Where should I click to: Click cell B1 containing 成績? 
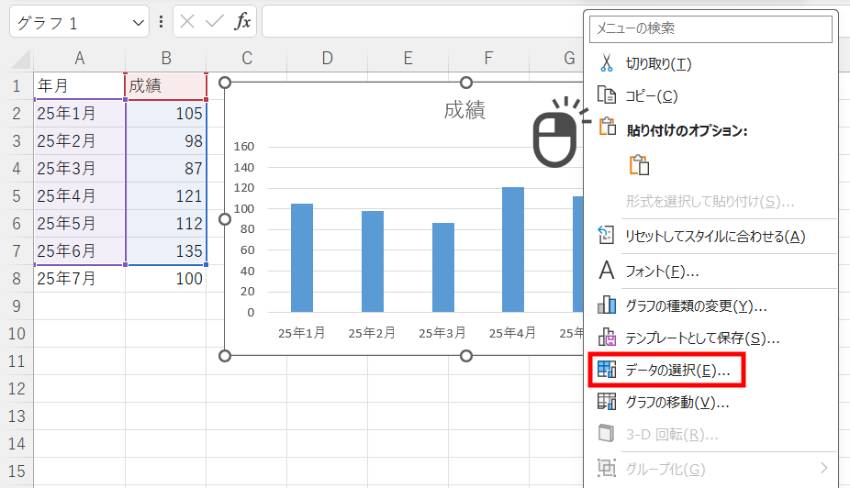coord(166,86)
